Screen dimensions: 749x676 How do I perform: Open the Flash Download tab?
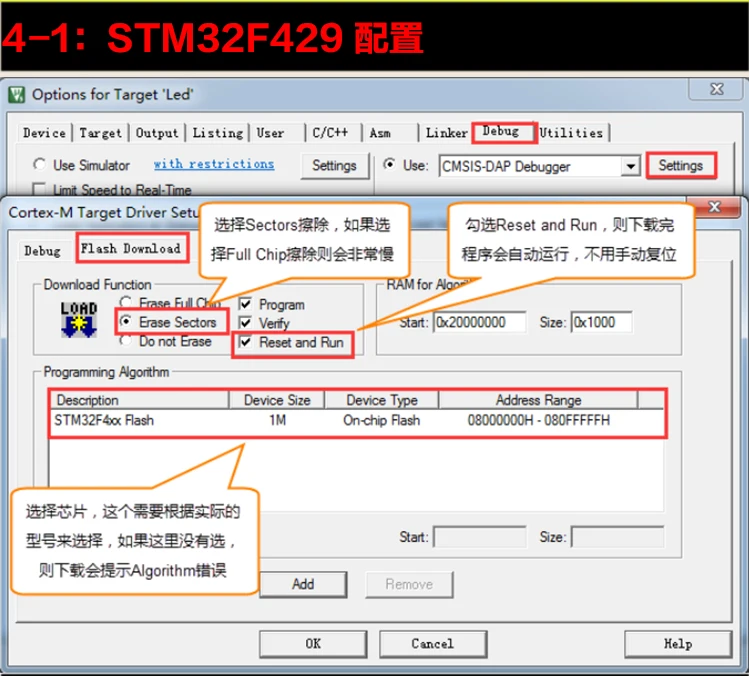[x=131, y=248]
